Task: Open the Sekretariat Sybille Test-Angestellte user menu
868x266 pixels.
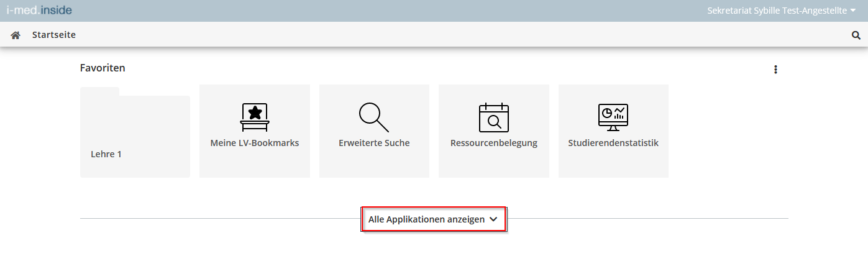Action: click(782, 11)
